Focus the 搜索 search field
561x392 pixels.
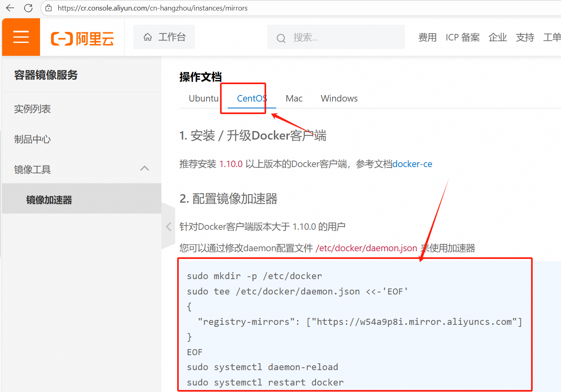tap(336, 37)
